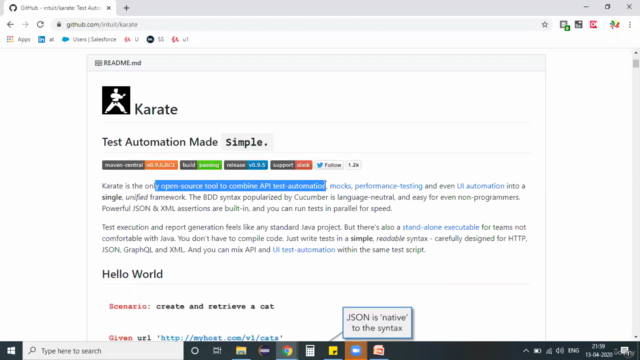Click the maven-central version badge
Screen dimensions: 640x360
pos(140,165)
